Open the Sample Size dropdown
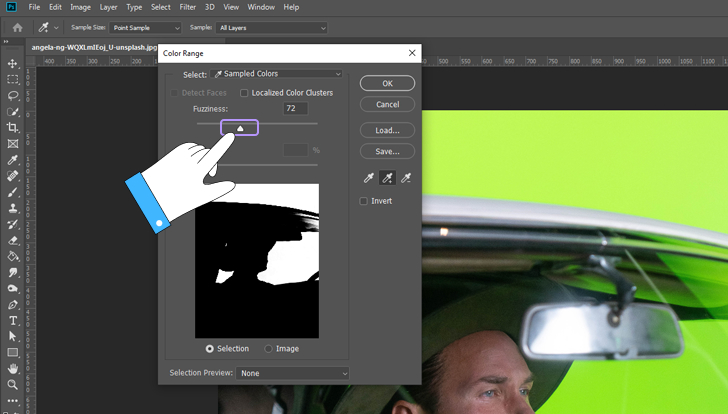 (145, 28)
